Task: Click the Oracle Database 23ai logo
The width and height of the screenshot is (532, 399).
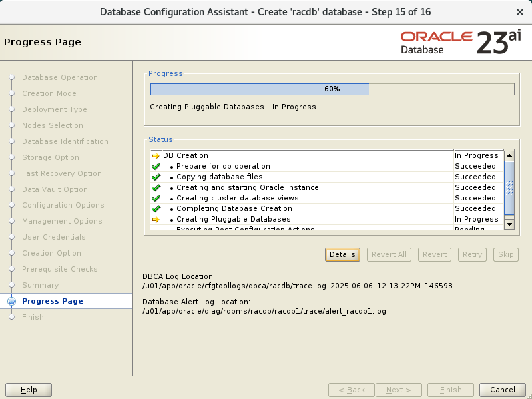Action: pyautogui.click(x=461, y=43)
